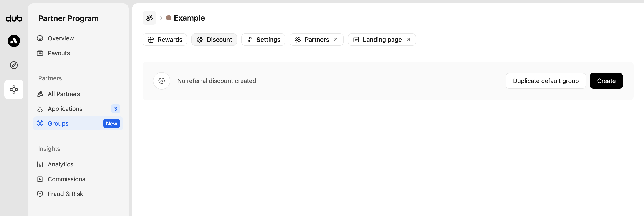Viewport: 644px width, 216px height.
Task: Switch to the Rewards tab
Action: click(165, 40)
